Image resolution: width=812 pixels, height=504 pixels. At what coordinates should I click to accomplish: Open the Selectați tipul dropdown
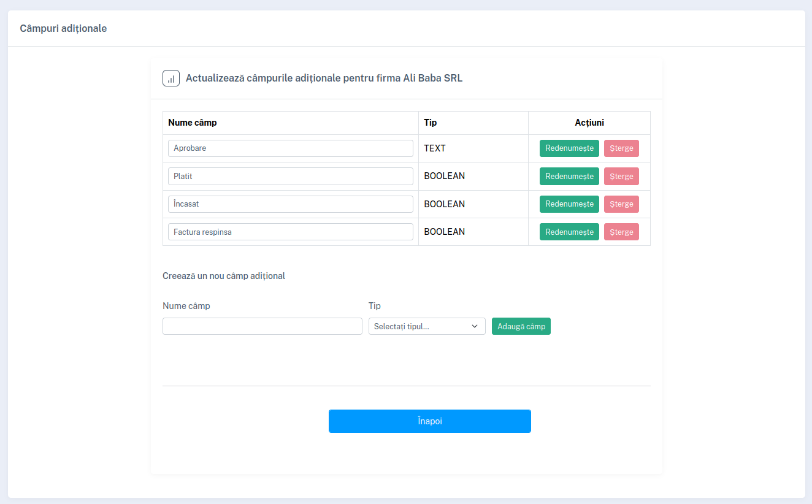421,326
